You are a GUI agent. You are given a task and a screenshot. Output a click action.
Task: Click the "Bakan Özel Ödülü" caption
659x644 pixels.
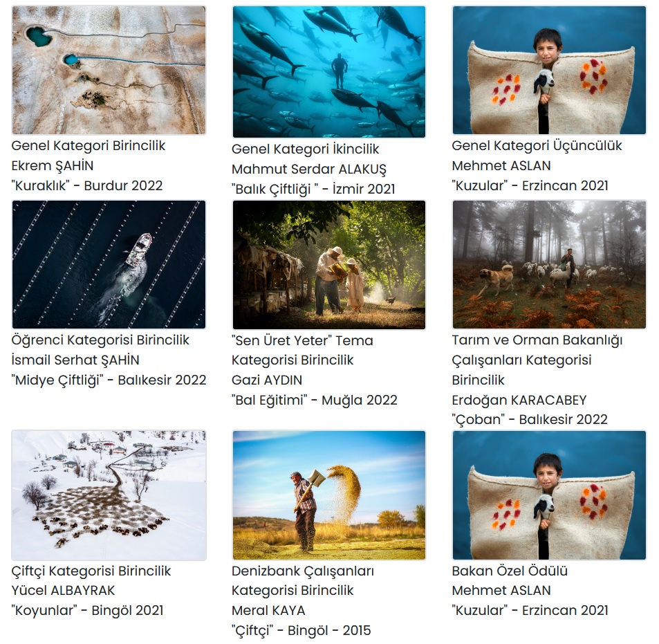pos(510,571)
